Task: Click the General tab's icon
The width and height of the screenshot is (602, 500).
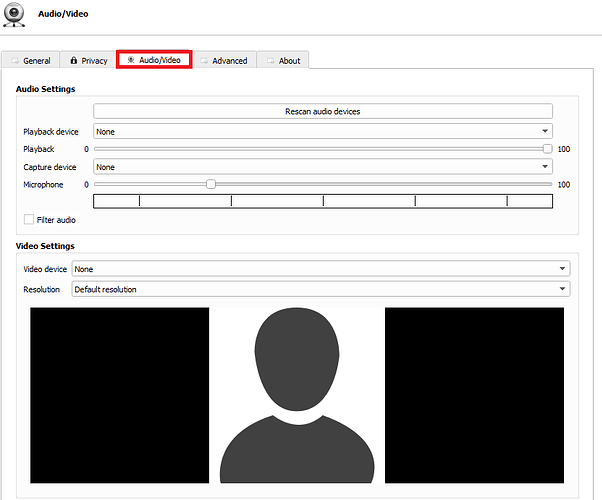Action: tap(14, 61)
